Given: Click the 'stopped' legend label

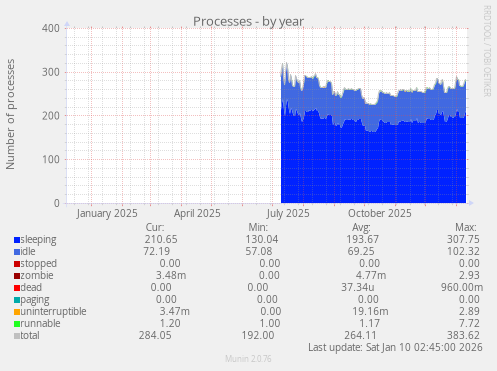Looking at the screenshot, I should tap(39, 264).
